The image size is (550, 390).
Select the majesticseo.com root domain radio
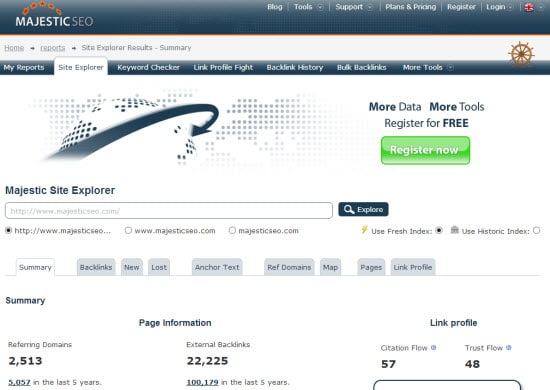tap(232, 230)
